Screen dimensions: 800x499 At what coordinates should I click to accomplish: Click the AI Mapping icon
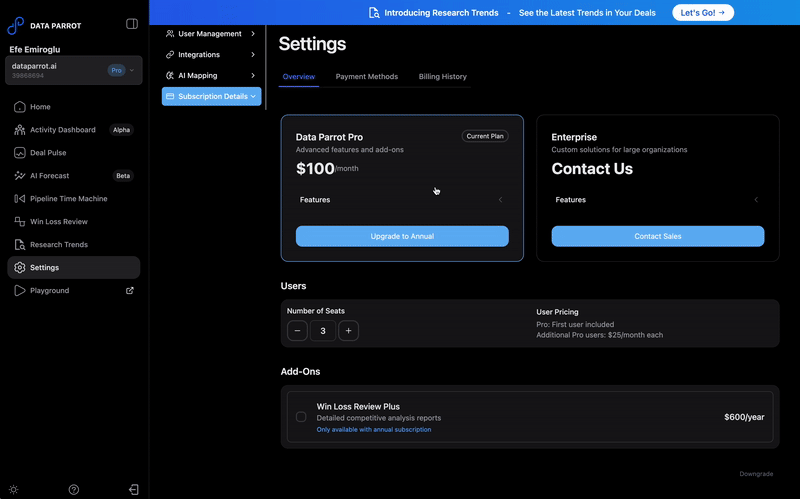(170, 76)
